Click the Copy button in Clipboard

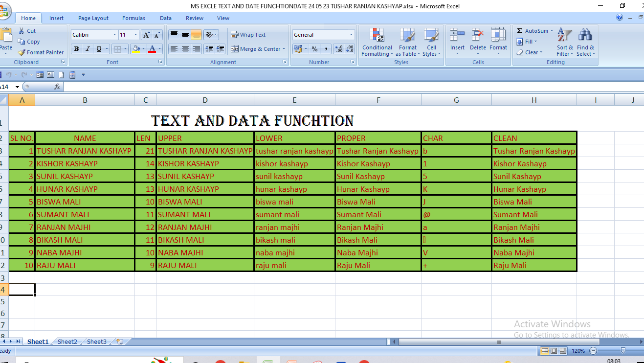tap(29, 42)
